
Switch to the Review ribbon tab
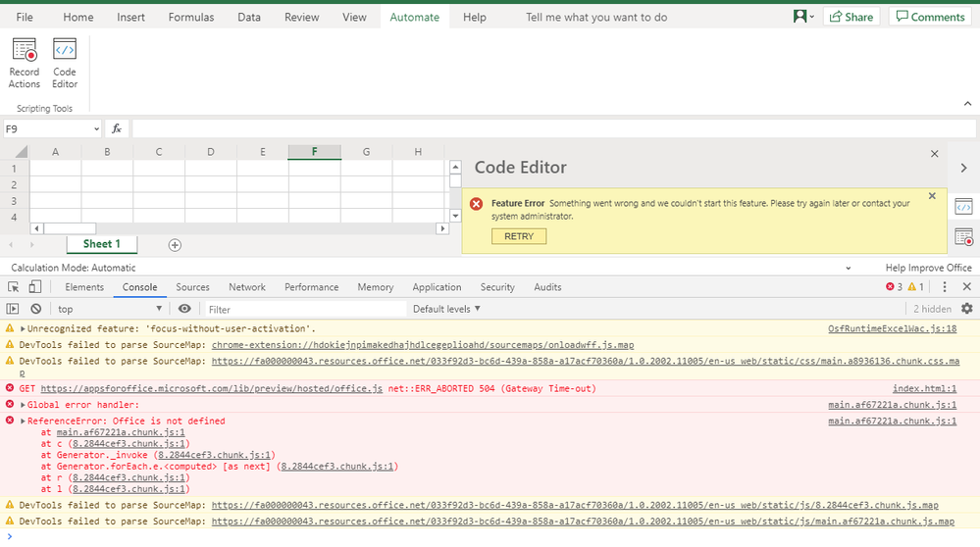point(302,18)
